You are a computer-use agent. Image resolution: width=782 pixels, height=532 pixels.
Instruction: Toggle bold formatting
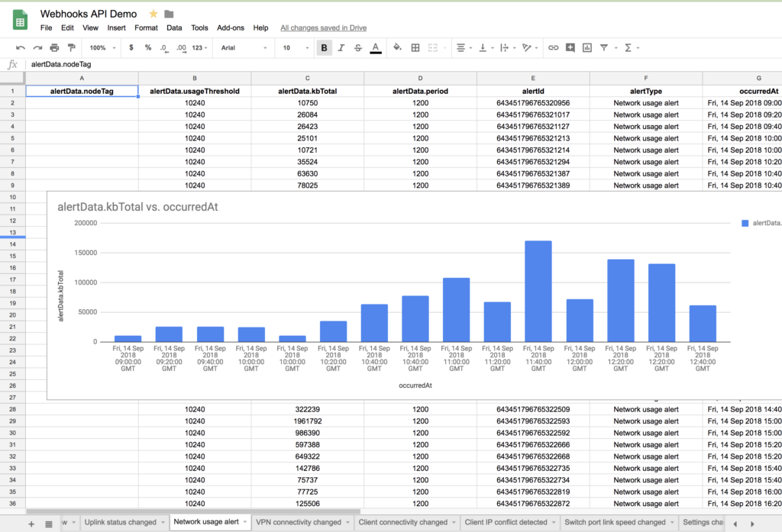tap(324, 47)
